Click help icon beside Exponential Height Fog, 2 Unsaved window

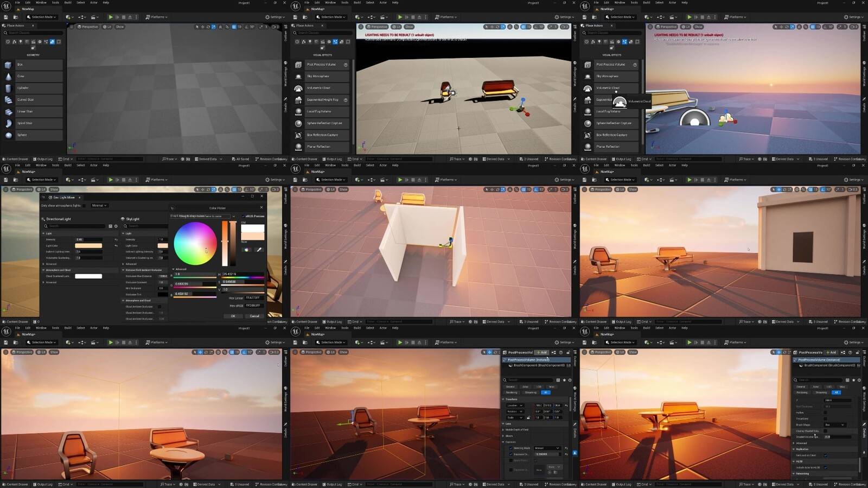point(346,100)
